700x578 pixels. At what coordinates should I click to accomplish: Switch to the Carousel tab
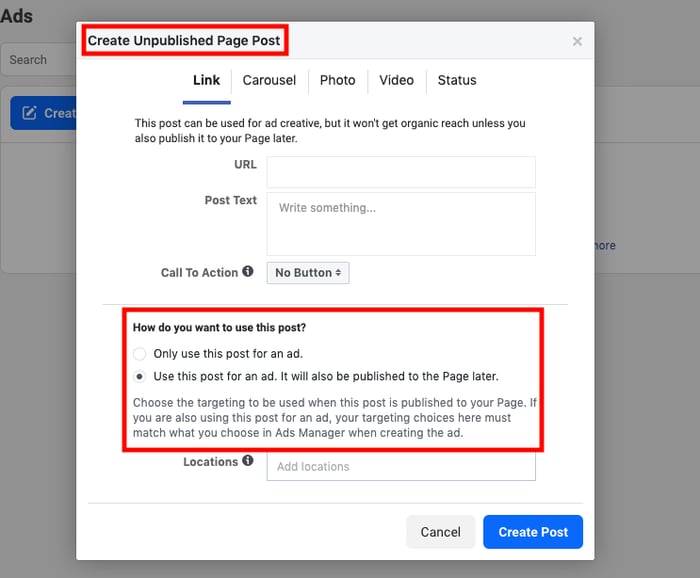pyautogui.click(x=269, y=80)
